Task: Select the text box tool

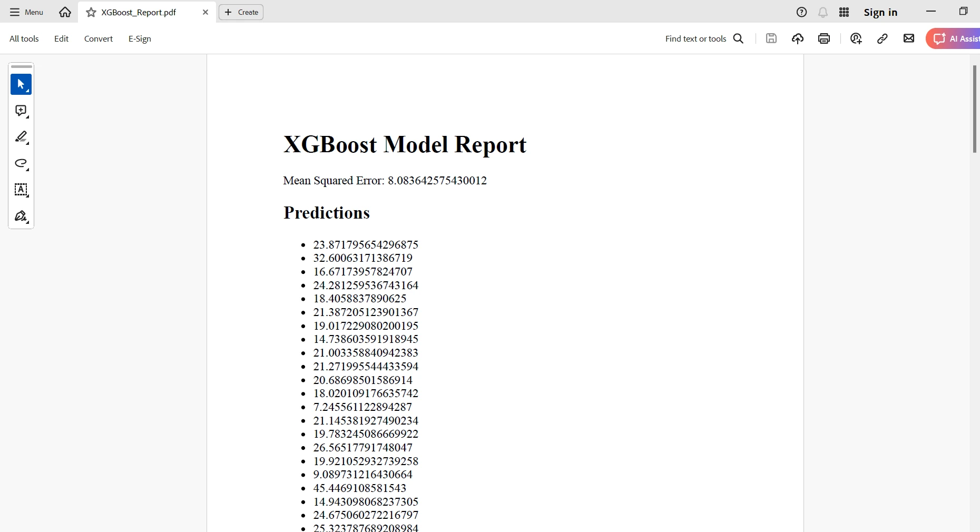Action: click(21, 190)
